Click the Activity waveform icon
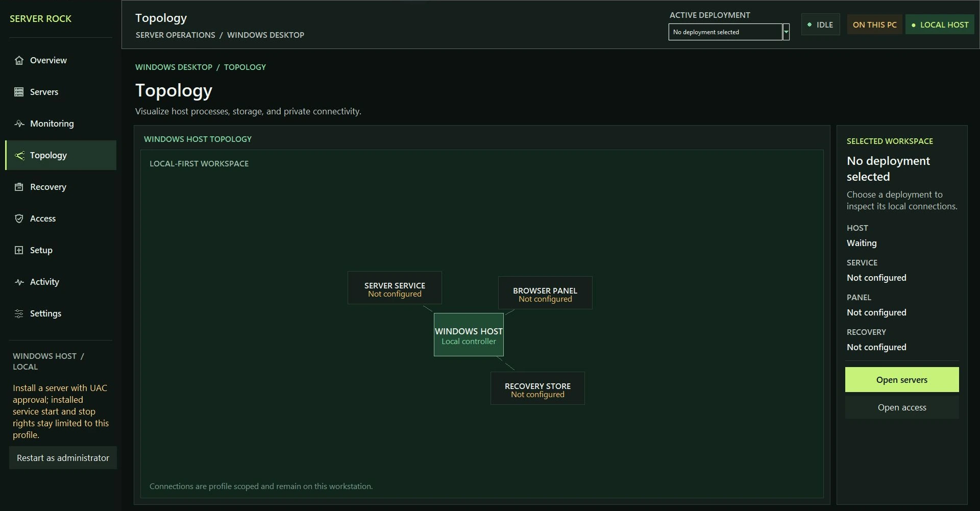Image resolution: width=980 pixels, height=511 pixels. click(19, 282)
